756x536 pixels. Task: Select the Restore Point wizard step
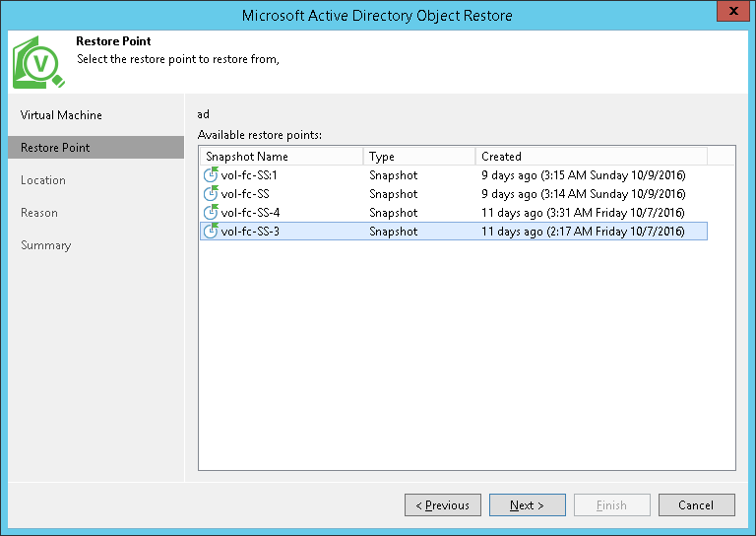95,147
